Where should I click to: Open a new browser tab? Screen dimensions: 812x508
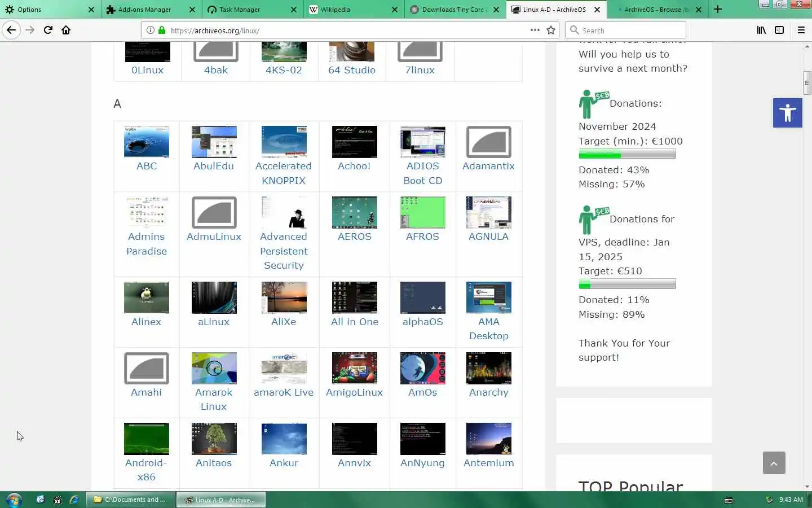pos(718,9)
